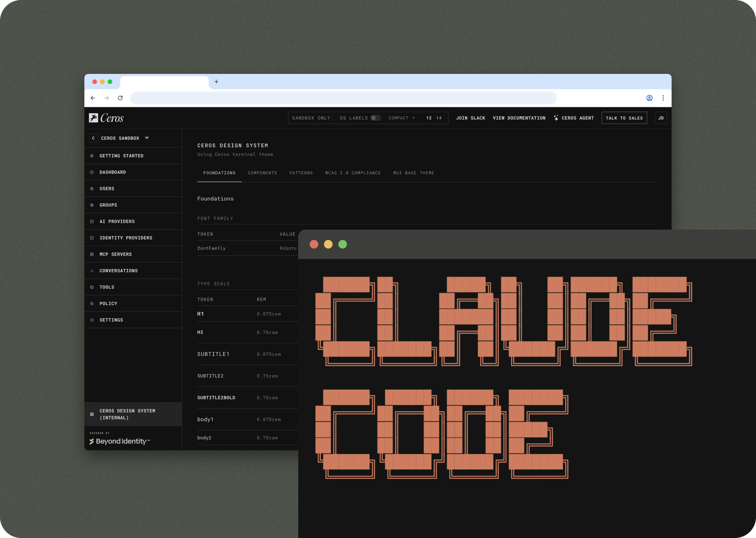Click the MCP Servers grid icon
The height and width of the screenshot is (538, 756).
[x=92, y=254]
